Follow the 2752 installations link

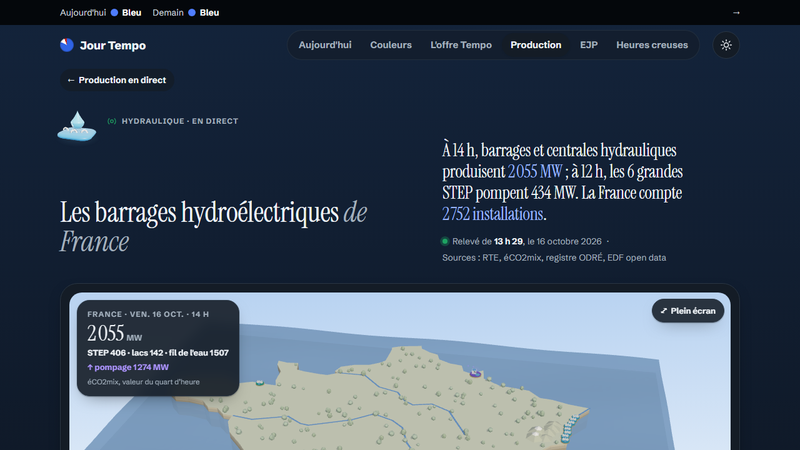point(492,214)
